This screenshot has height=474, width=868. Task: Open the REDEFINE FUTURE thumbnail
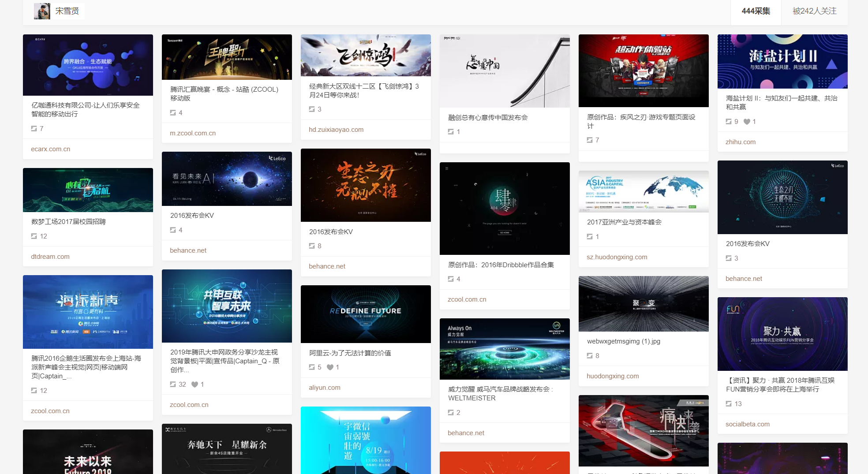point(366,314)
